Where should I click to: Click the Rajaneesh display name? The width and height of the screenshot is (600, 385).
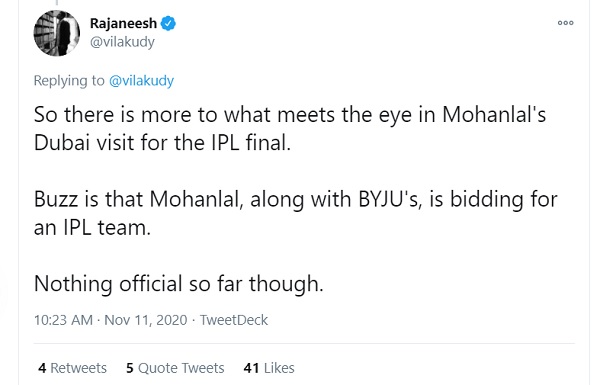123,23
